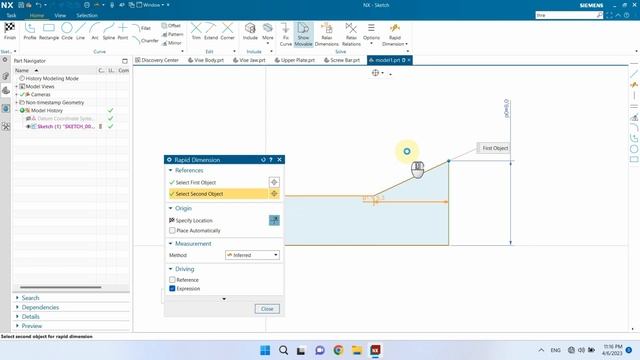The height and width of the screenshot is (360, 640).
Task: Click the Finish sketch flag icon
Action: pos(9,31)
